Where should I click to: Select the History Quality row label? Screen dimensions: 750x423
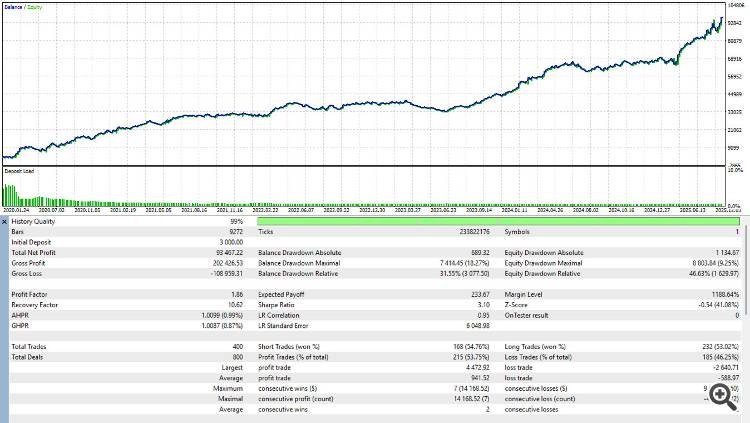click(x=33, y=222)
